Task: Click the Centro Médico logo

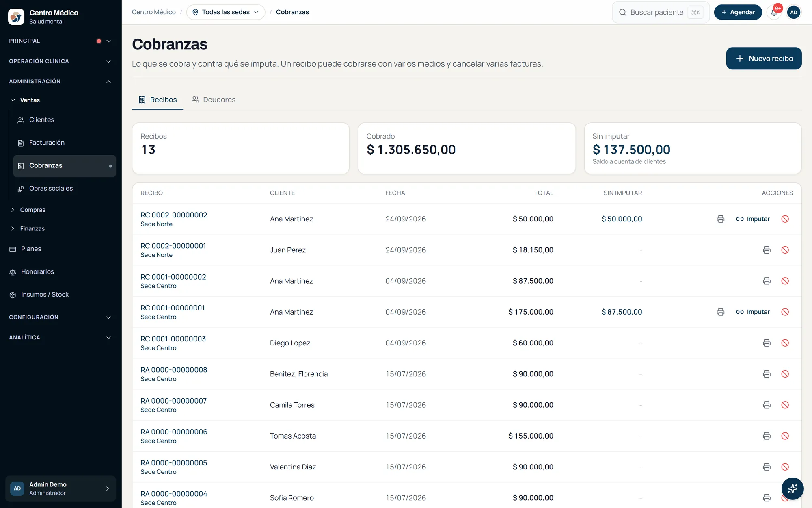Action: pos(16,17)
